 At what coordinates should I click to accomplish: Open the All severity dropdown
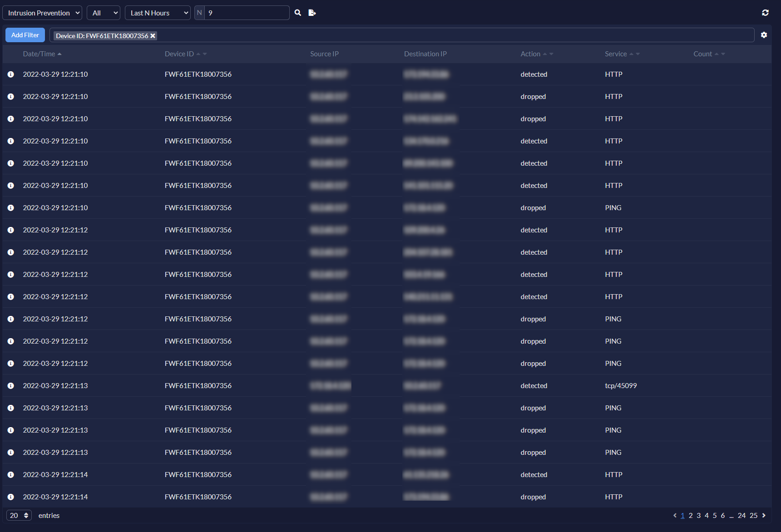click(x=104, y=13)
